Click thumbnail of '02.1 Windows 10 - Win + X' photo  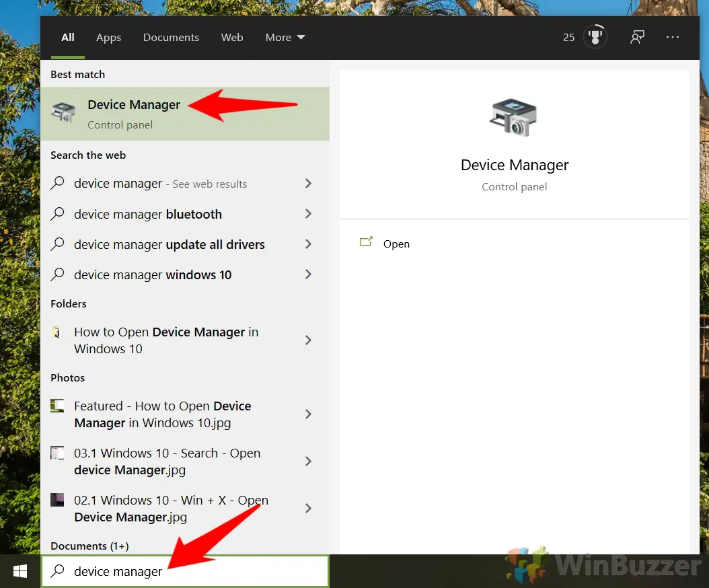(x=57, y=500)
